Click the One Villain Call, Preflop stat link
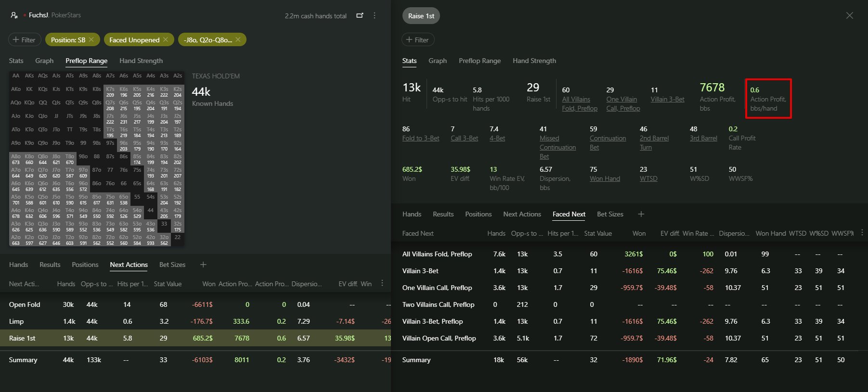This screenshot has height=392, width=868. click(623, 104)
